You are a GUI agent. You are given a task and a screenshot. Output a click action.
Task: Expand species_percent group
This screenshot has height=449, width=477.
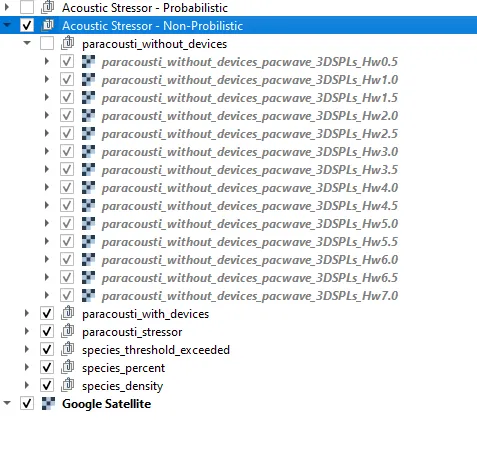coord(27,367)
